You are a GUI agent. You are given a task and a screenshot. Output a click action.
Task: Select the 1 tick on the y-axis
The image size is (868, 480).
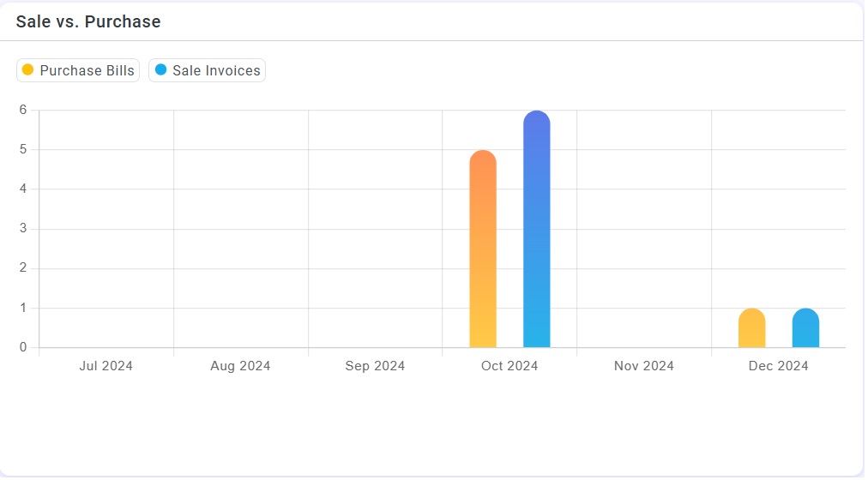(x=23, y=308)
